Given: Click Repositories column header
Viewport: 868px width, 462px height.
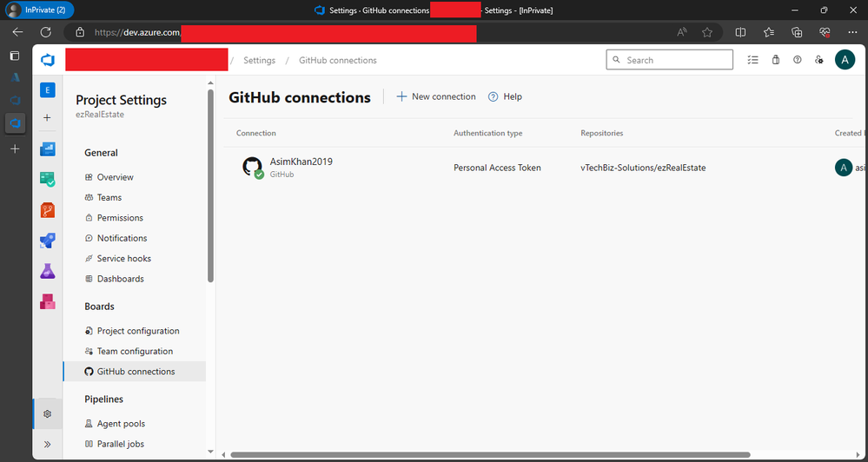Looking at the screenshot, I should (x=602, y=134).
